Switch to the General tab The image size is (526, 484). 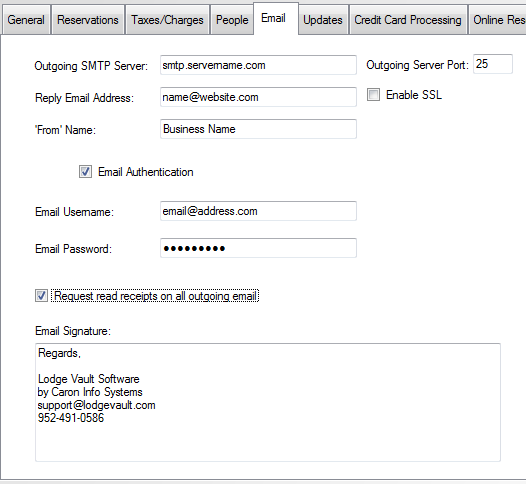pos(26,20)
